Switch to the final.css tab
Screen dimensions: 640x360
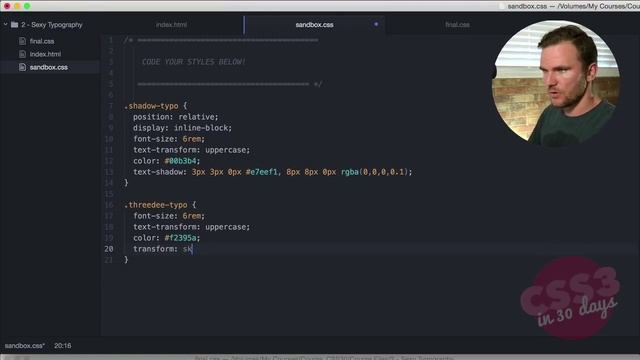click(x=457, y=24)
